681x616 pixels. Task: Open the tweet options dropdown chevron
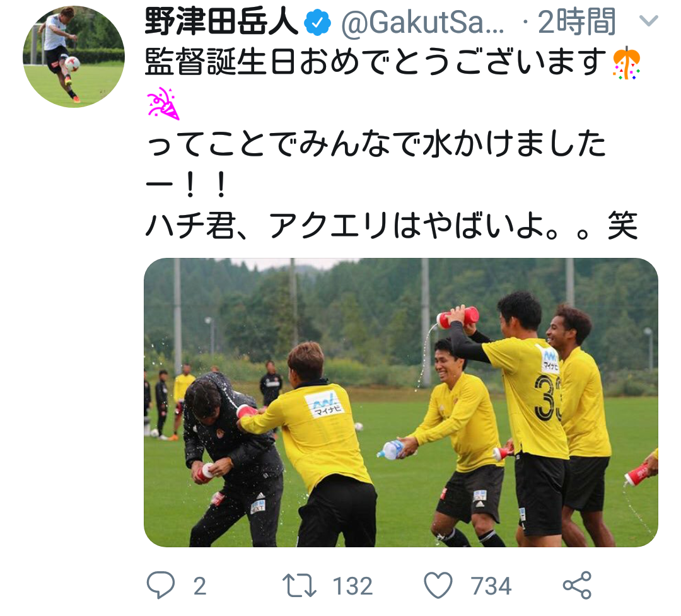click(x=648, y=20)
